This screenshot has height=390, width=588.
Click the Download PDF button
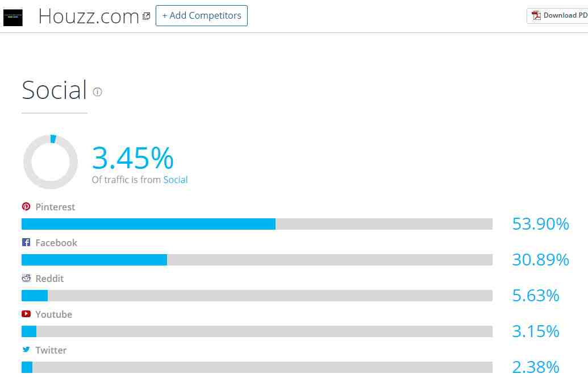pyautogui.click(x=558, y=16)
